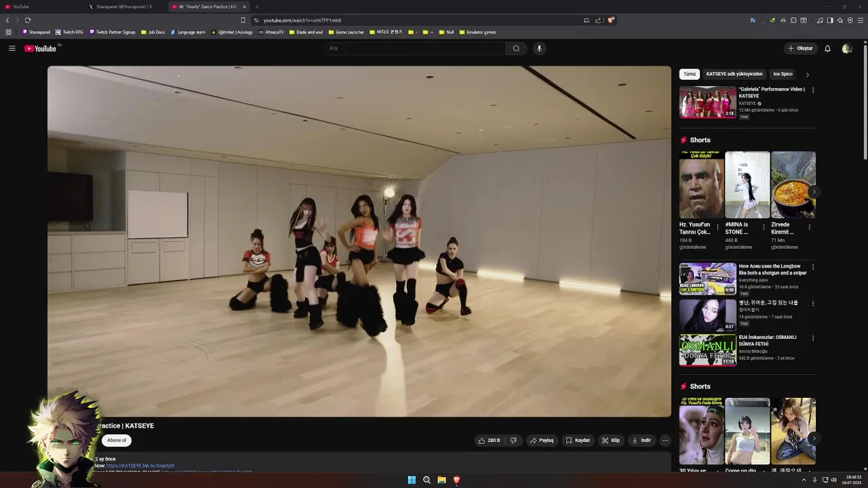
Task: Click the Everything Apex channel name
Action: 753,280
